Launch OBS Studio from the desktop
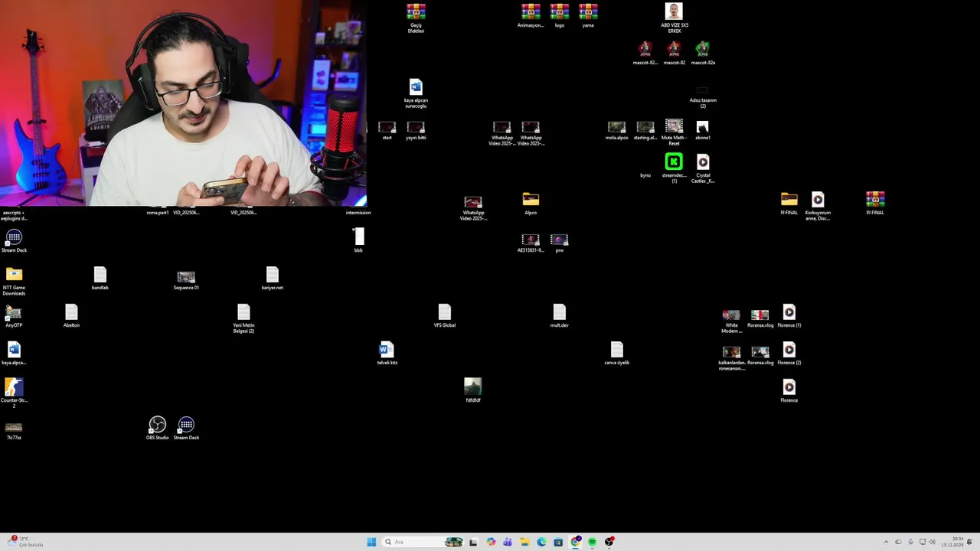 tap(158, 425)
